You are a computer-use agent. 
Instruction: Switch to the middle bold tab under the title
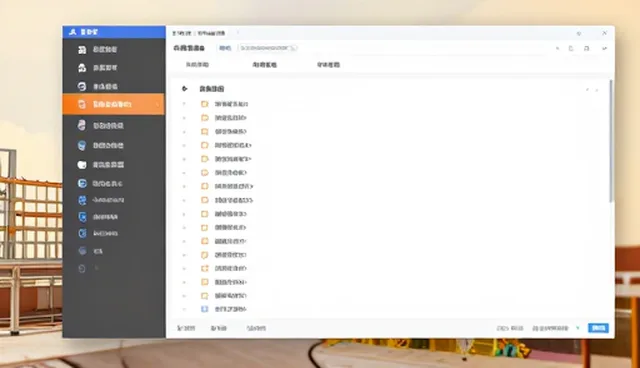(x=264, y=64)
